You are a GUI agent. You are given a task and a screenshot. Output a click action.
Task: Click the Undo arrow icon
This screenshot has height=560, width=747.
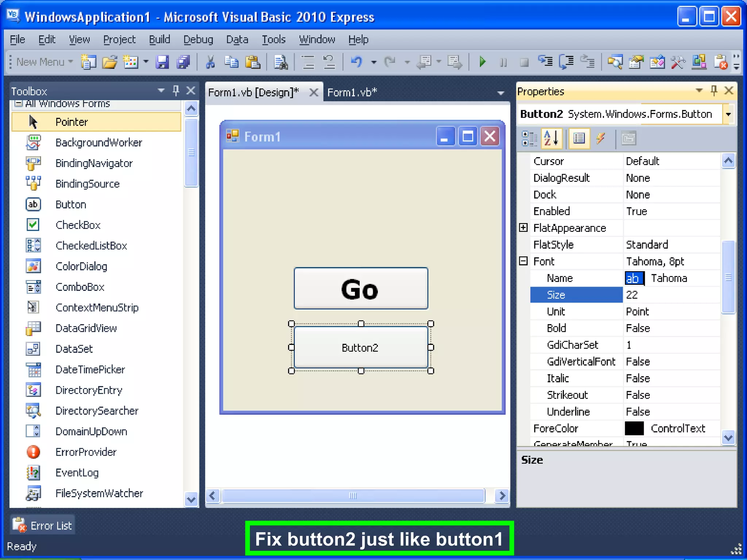(x=356, y=62)
